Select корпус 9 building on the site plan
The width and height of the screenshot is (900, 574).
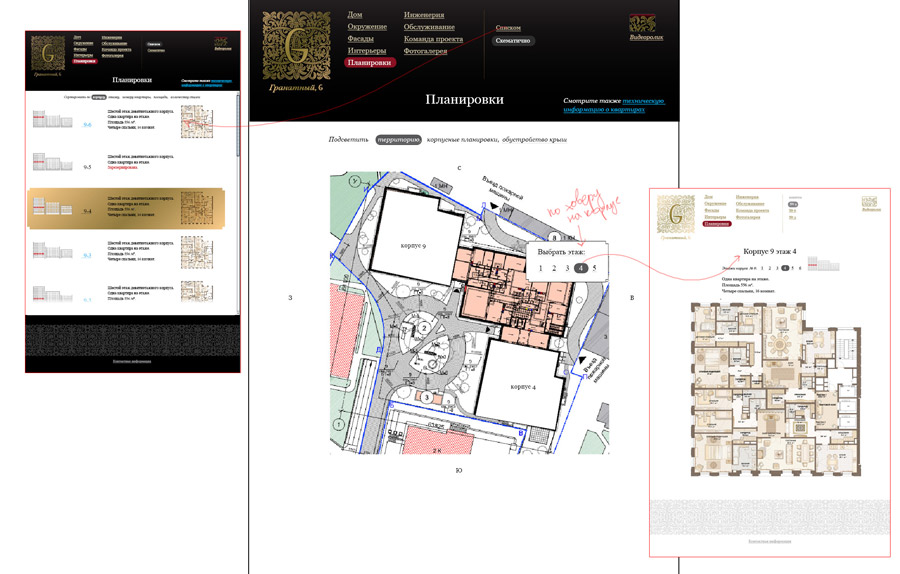410,245
